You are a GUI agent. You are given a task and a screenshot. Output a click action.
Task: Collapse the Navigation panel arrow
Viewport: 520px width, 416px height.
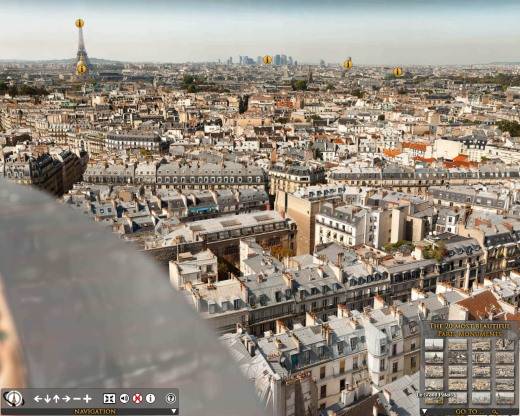point(174,412)
